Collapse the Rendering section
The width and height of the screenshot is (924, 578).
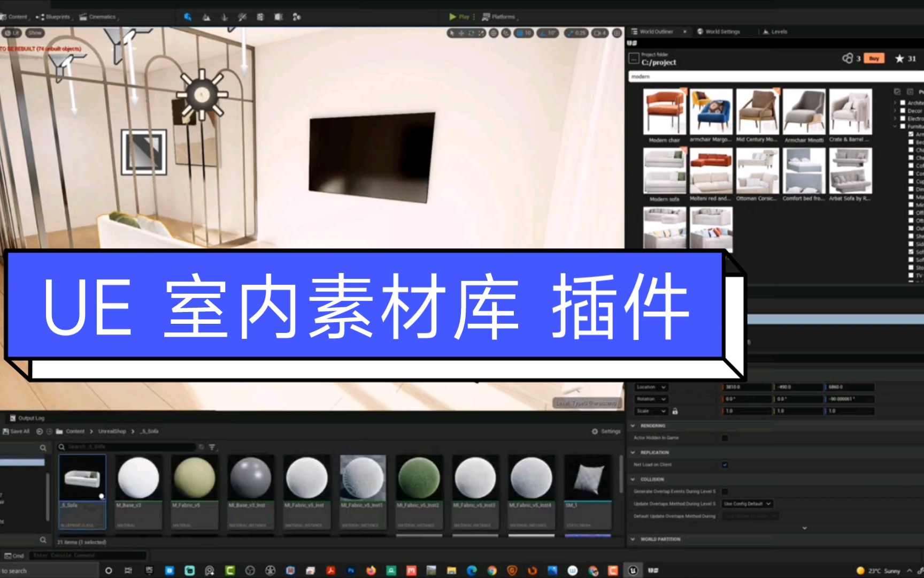tap(633, 426)
